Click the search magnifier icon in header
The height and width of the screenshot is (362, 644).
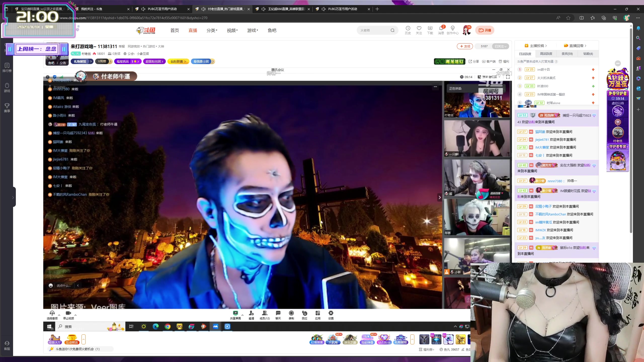click(392, 30)
